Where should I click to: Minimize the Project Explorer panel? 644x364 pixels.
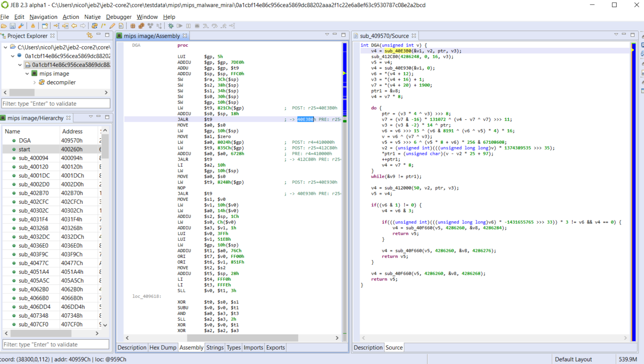point(98,34)
